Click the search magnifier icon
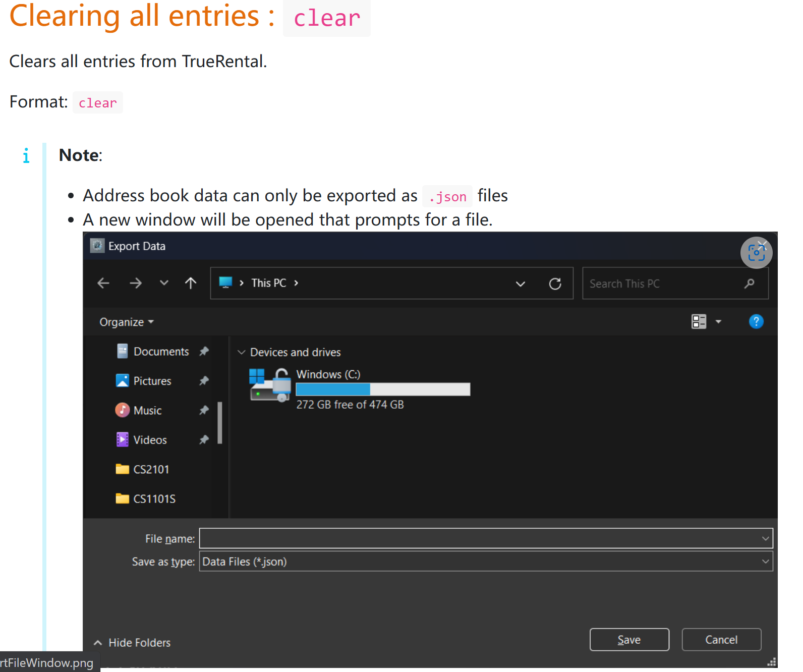Viewport: 803px width, 672px height. 750,284
